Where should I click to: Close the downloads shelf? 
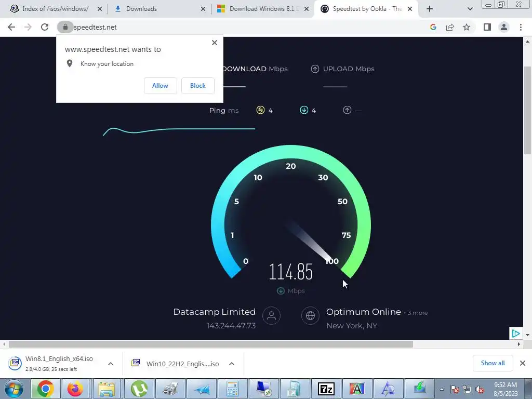click(523, 363)
